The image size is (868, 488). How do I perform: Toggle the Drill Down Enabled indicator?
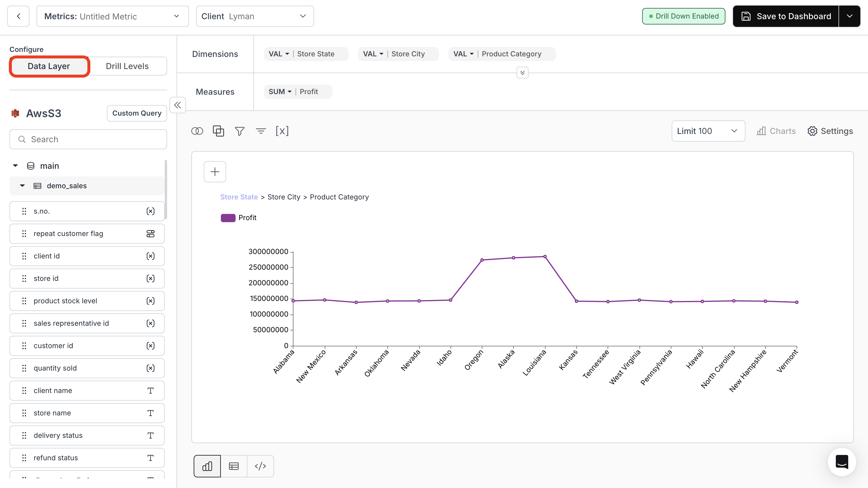(x=683, y=16)
